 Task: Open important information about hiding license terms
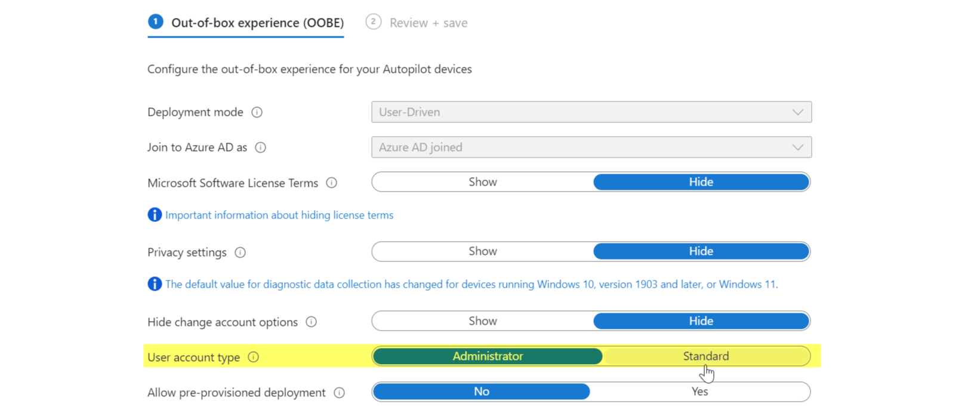pyautogui.click(x=279, y=215)
